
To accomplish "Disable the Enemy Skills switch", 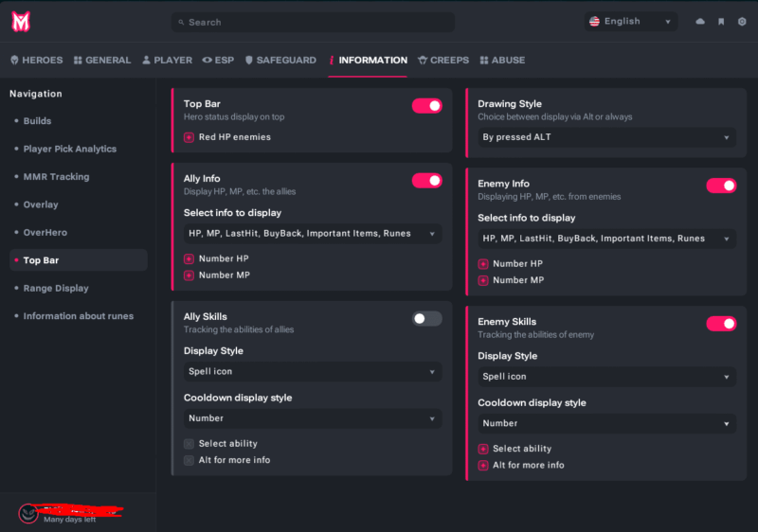I will 721,324.
